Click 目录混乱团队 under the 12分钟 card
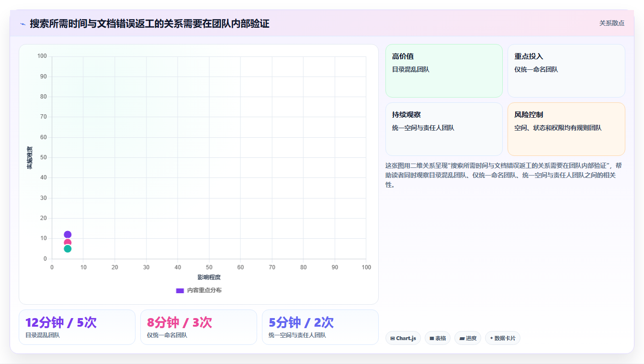The image size is (644, 364). click(x=43, y=335)
